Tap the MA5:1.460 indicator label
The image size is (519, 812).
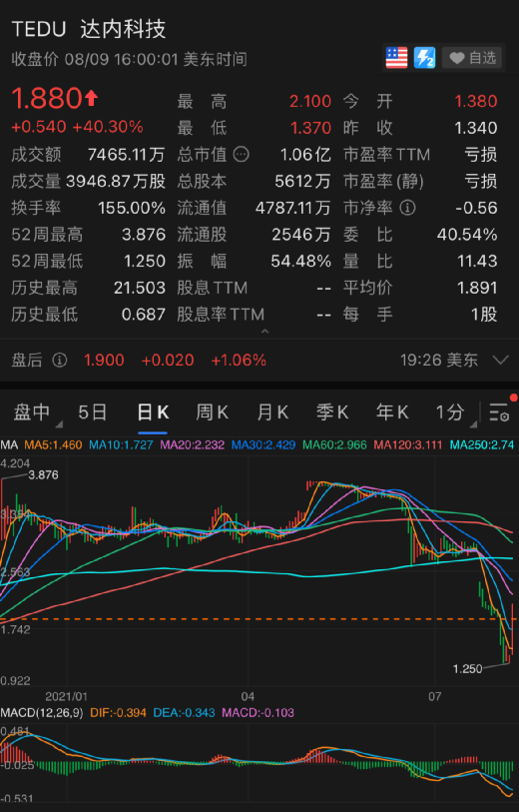click(x=53, y=444)
